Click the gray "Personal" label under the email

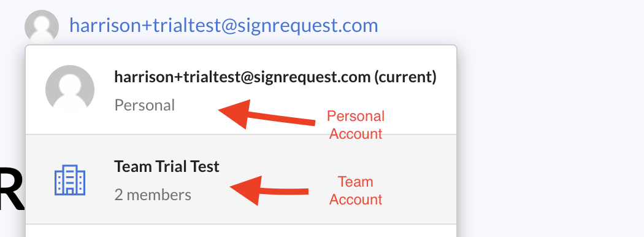pos(145,105)
